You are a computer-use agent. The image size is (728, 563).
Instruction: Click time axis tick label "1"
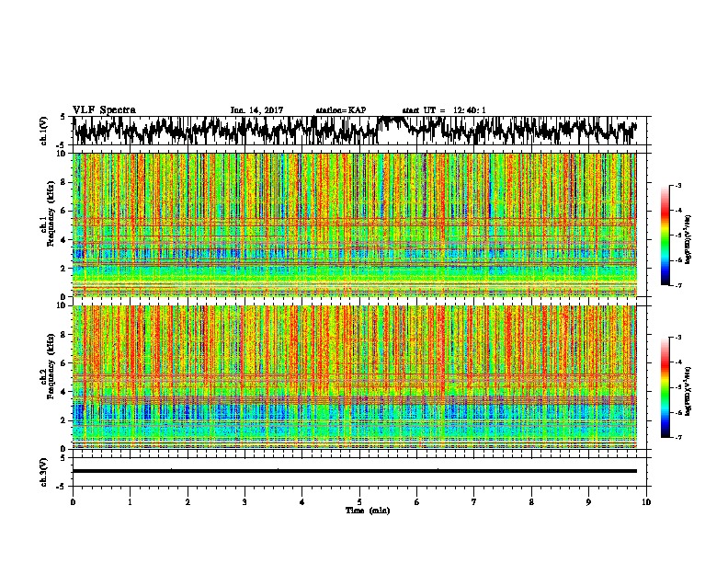point(130,502)
